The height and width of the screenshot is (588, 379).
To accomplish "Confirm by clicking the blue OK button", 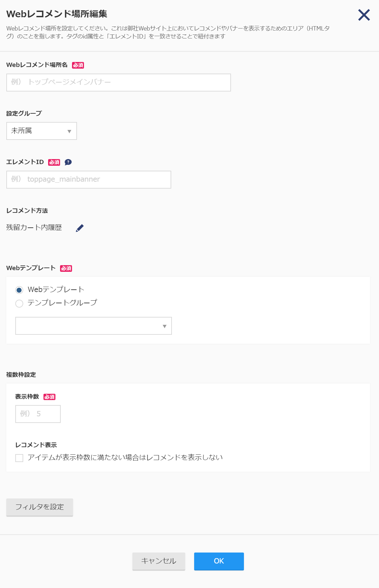I will pyautogui.click(x=219, y=561).
